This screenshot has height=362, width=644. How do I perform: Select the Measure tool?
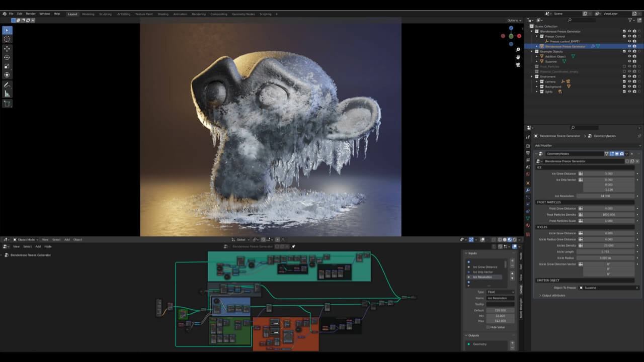click(7, 94)
